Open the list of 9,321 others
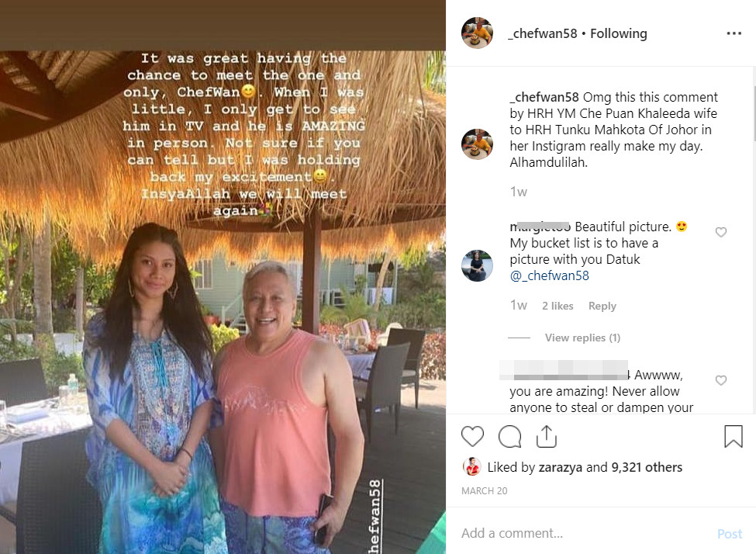 click(x=647, y=467)
